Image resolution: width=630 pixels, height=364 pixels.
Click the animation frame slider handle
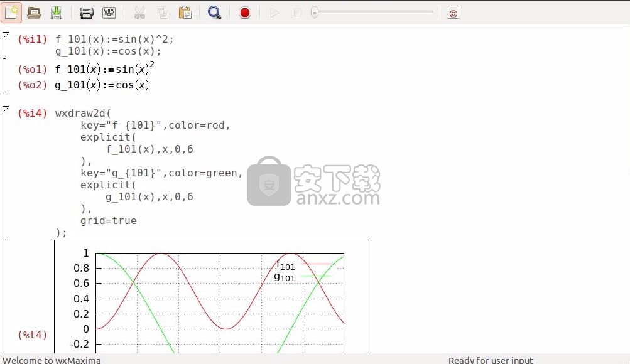315,13
